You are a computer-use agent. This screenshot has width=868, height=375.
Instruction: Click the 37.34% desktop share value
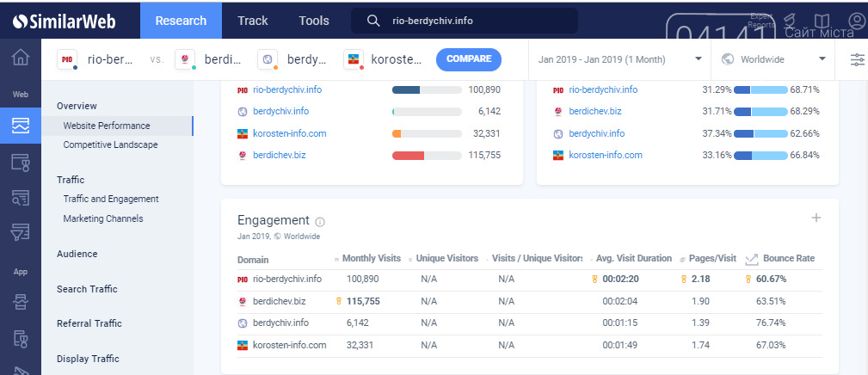tap(717, 133)
